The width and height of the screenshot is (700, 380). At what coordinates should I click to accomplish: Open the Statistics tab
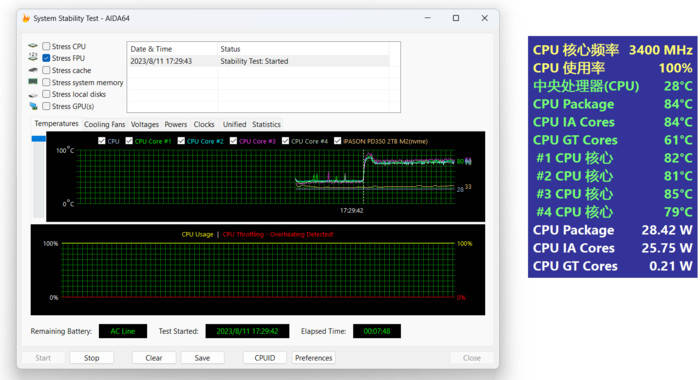point(266,125)
